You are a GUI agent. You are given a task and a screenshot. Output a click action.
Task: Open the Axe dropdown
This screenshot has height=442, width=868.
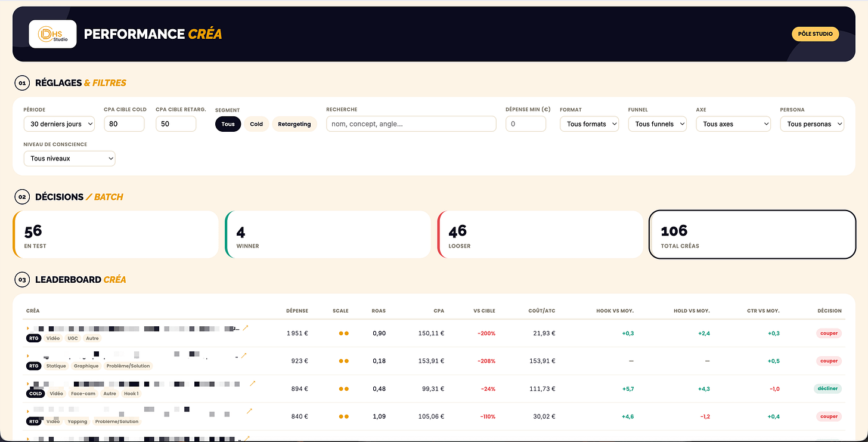click(733, 124)
